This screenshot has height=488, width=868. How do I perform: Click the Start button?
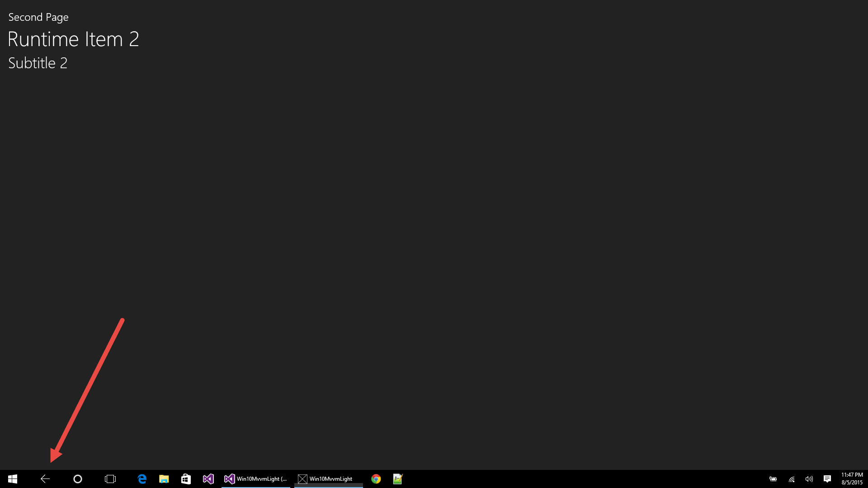point(12,479)
